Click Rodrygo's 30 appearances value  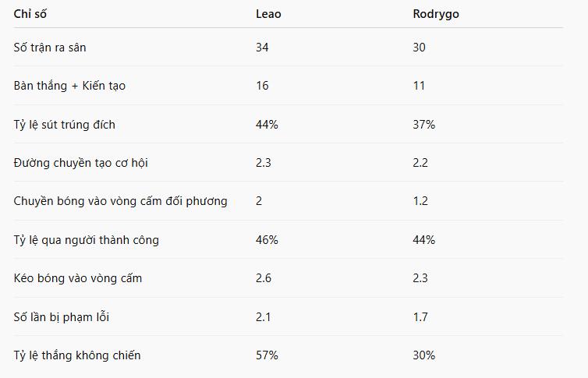point(419,48)
